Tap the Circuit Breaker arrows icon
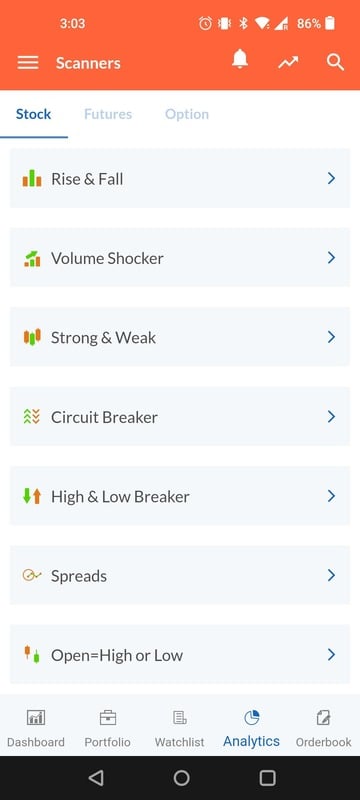The image size is (360, 800). tap(32, 417)
